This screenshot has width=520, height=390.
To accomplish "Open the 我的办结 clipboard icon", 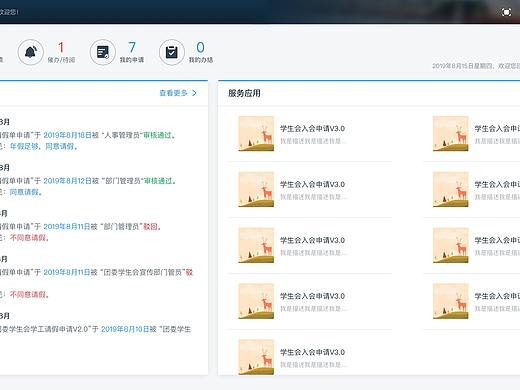I will [172, 52].
